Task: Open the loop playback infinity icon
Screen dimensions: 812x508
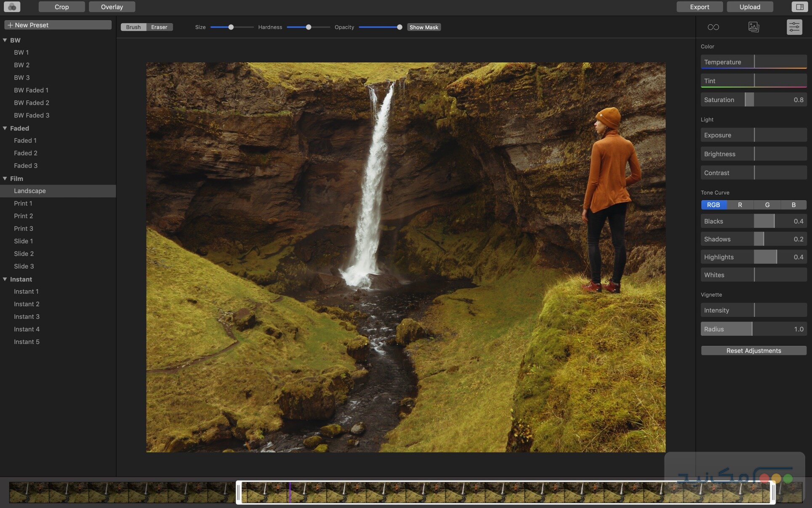Action: [713, 27]
